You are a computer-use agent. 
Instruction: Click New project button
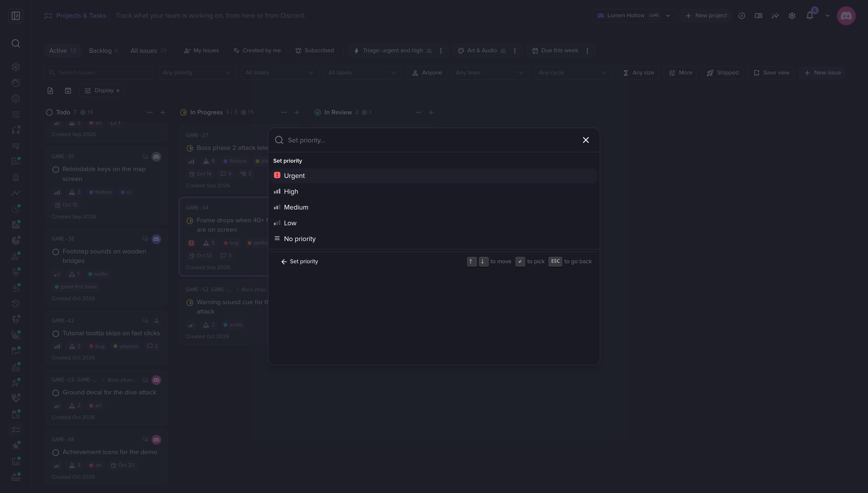coord(706,16)
